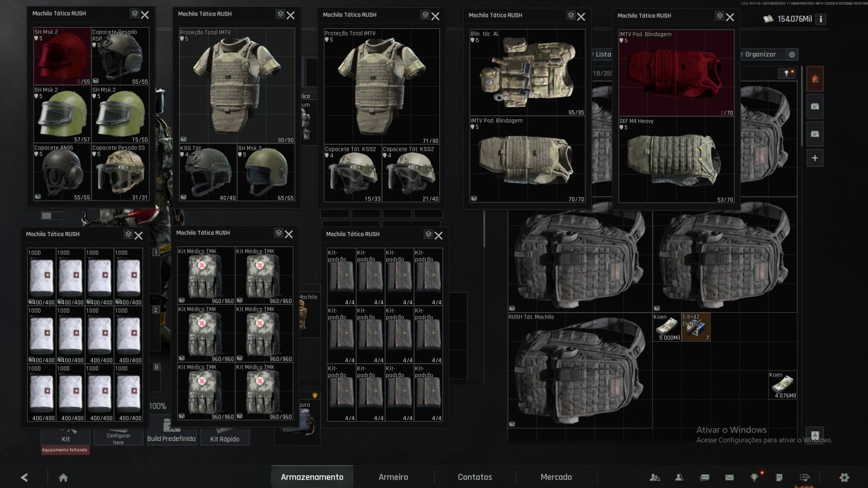Select the 5.8×42 ammo stack of 7
The height and width of the screenshot is (488, 868).
pyautogui.click(x=696, y=327)
